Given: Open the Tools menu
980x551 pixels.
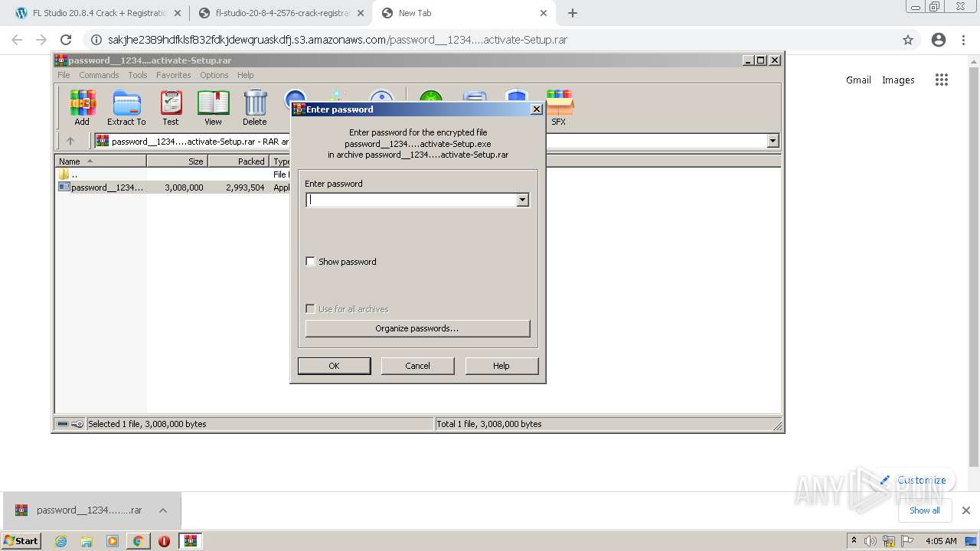Looking at the screenshot, I should click(138, 75).
